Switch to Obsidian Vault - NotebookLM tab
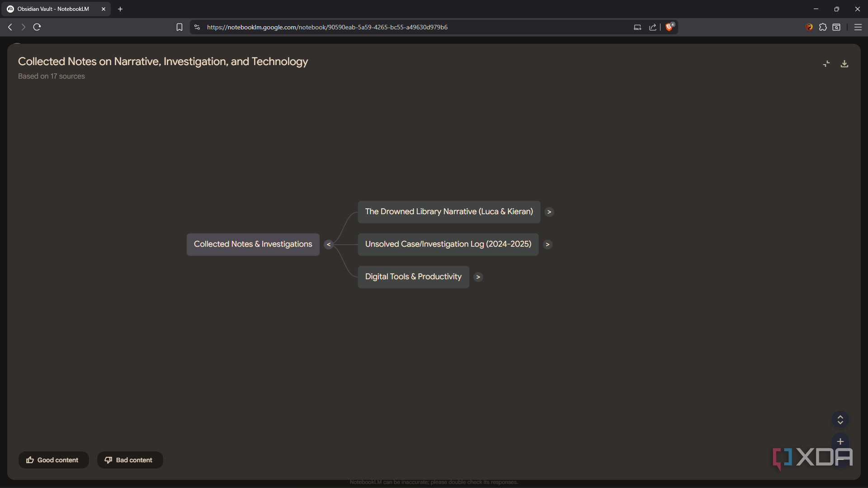The height and width of the screenshot is (488, 868). pos(57,9)
